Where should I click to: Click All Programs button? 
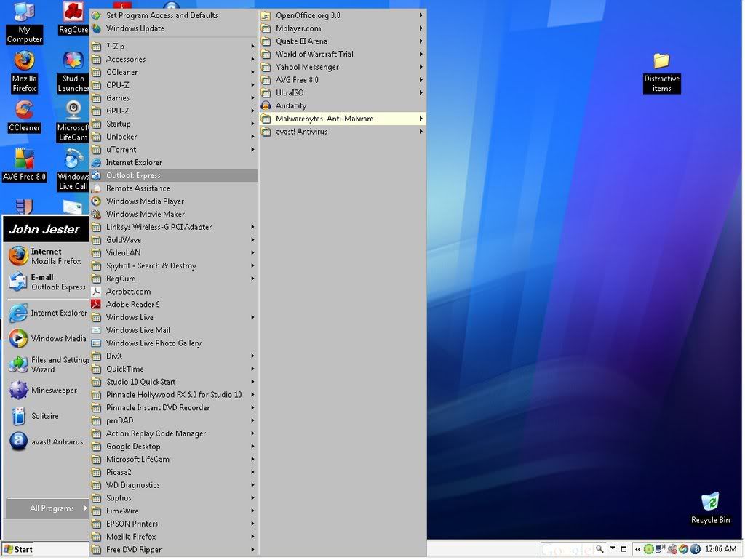47,508
